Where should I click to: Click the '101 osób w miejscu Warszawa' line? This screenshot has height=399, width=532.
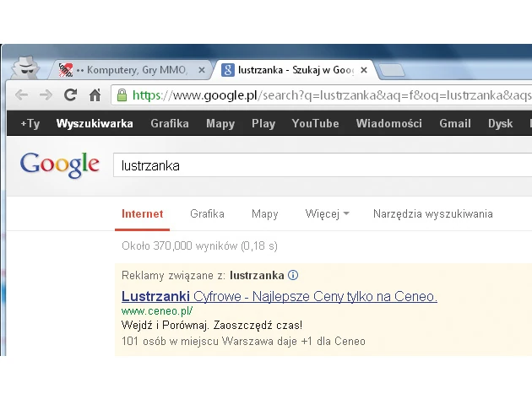pyautogui.click(x=243, y=341)
